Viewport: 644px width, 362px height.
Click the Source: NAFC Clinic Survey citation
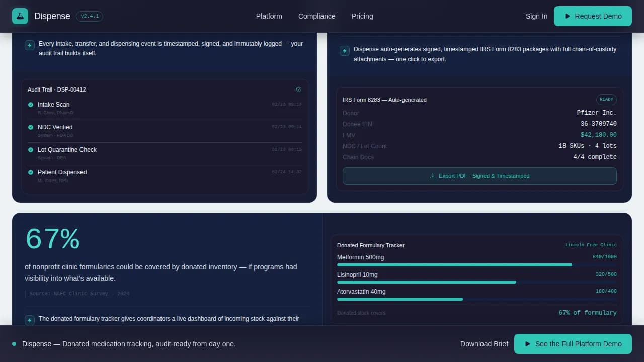79,293
